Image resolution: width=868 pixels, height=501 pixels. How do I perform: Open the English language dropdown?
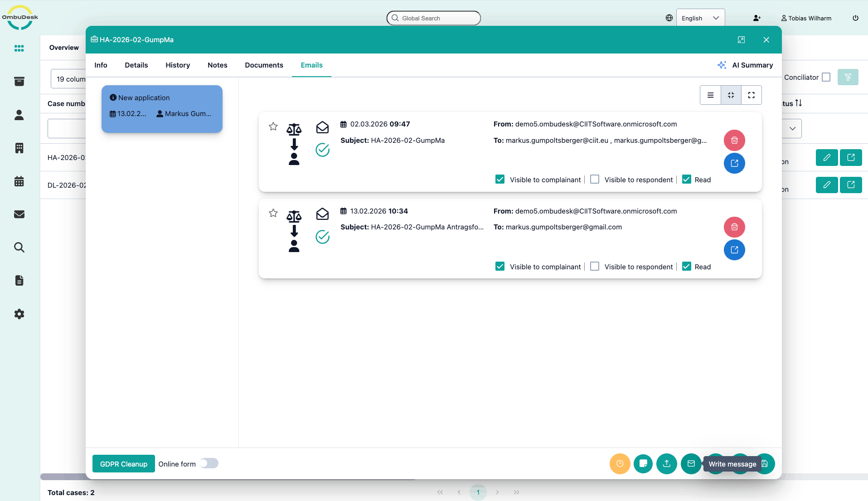700,18
